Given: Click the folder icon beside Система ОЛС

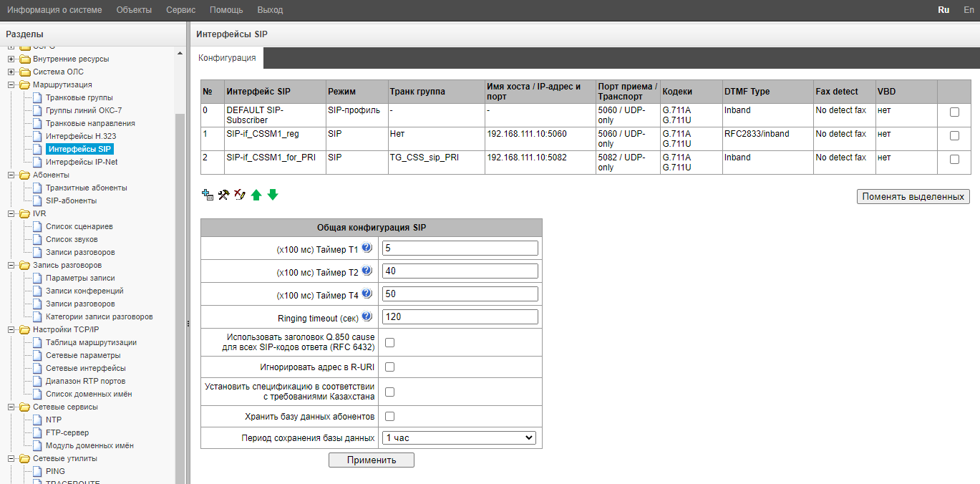Looking at the screenshot, I should click(x=25, y=72).
